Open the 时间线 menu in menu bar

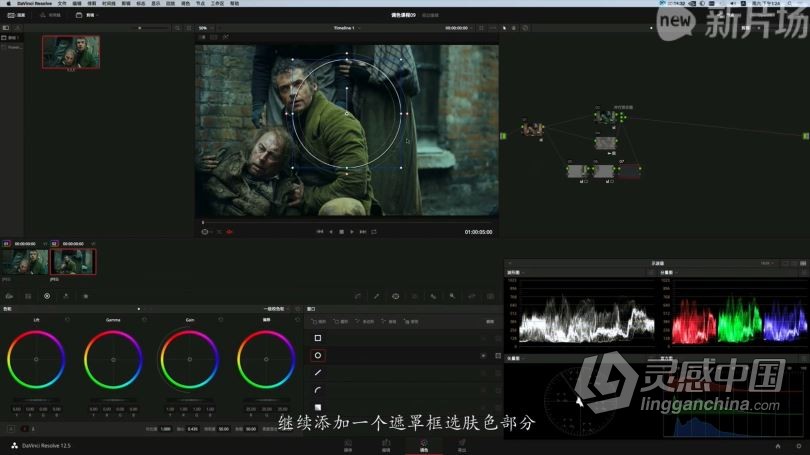(x=108, y=3)
